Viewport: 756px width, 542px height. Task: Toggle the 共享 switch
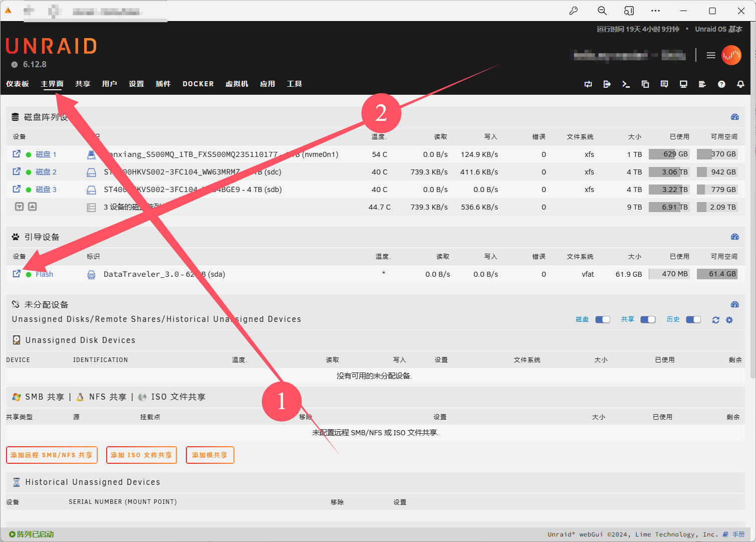[x=648, y=320]
